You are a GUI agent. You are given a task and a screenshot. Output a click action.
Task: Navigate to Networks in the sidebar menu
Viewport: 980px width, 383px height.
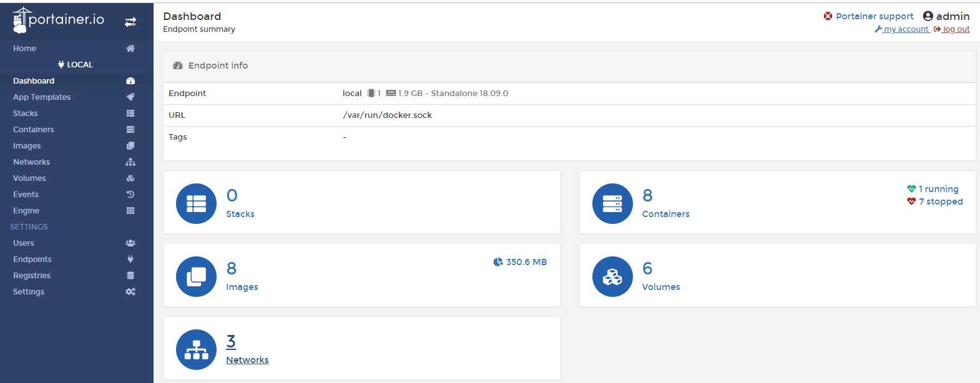[x=31, y=162]
